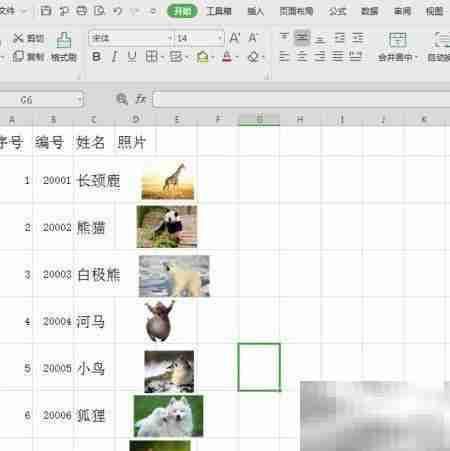
Task: Undo the last action
Action: (x=117, y=11)
